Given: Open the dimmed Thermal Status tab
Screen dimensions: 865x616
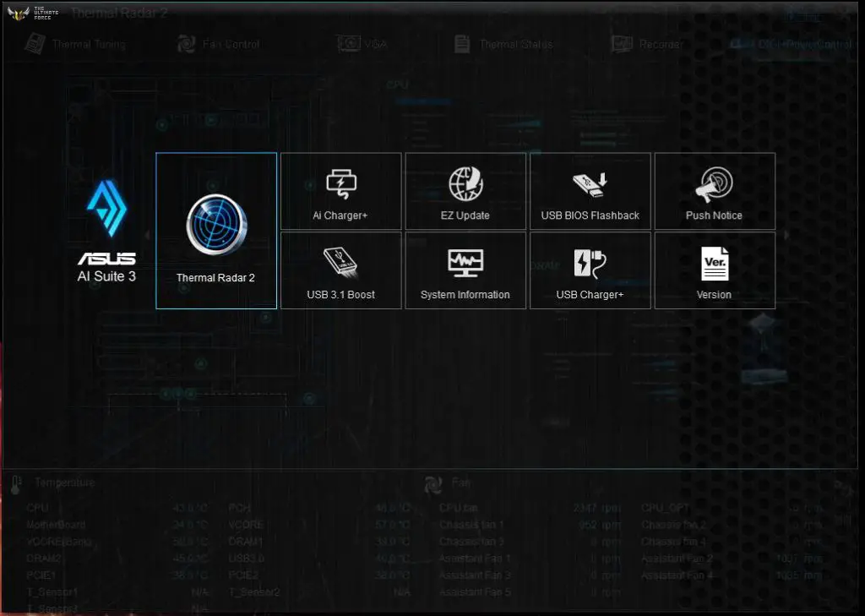Looking at the screenshot, I should coord(503,44).
